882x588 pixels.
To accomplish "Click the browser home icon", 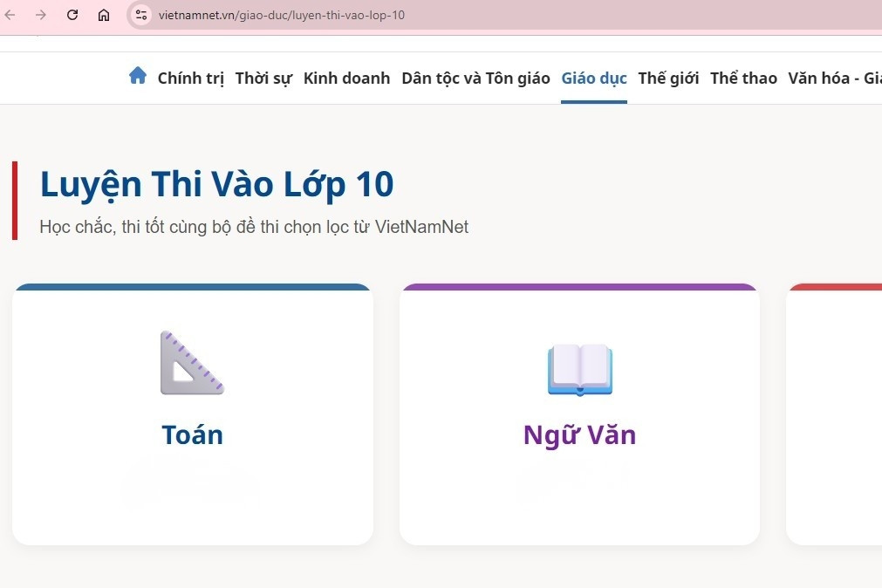I will point(103,15).
